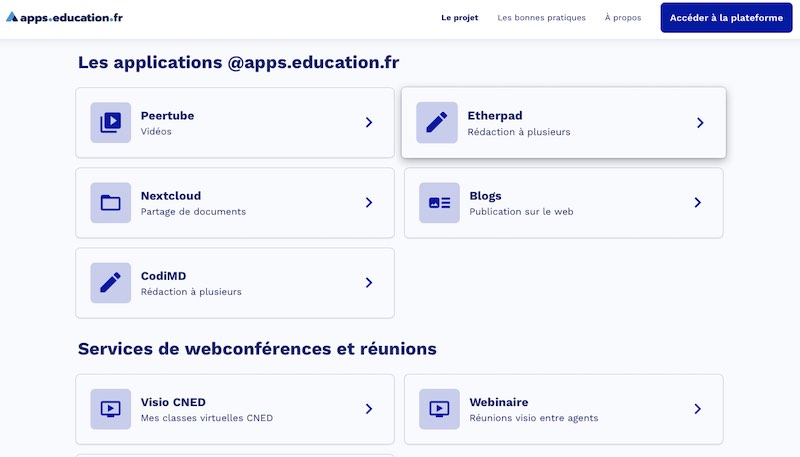Image resolution: width=800 pixels, height=457 pixels.
Task: Open the Etherpad chevron arrow
Action: [x=700, y=123]
